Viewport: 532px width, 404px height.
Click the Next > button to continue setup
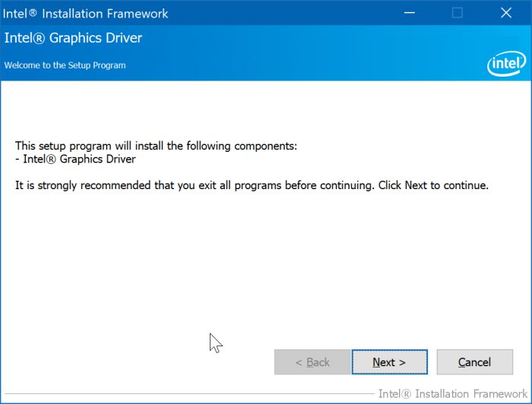click(389, 362)
